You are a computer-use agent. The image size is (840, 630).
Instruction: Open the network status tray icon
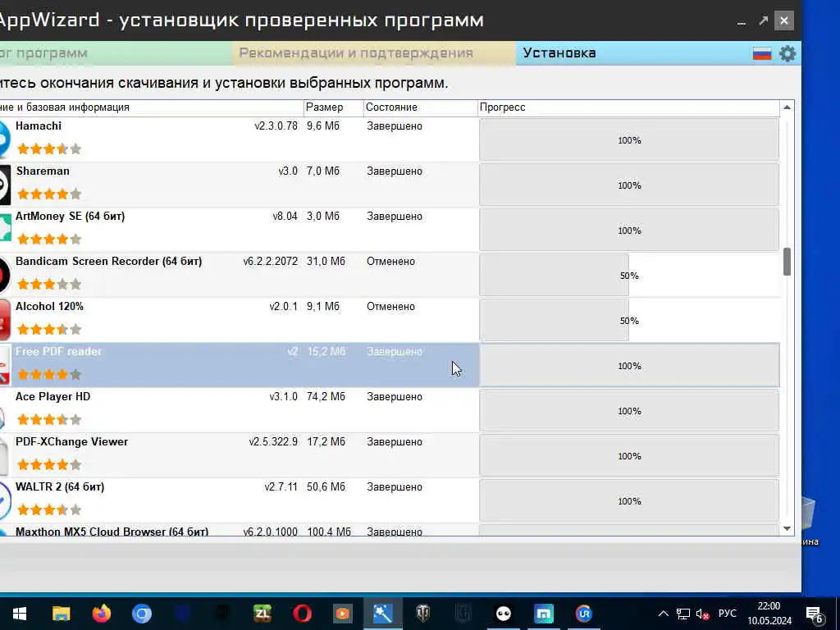point(683,614)
